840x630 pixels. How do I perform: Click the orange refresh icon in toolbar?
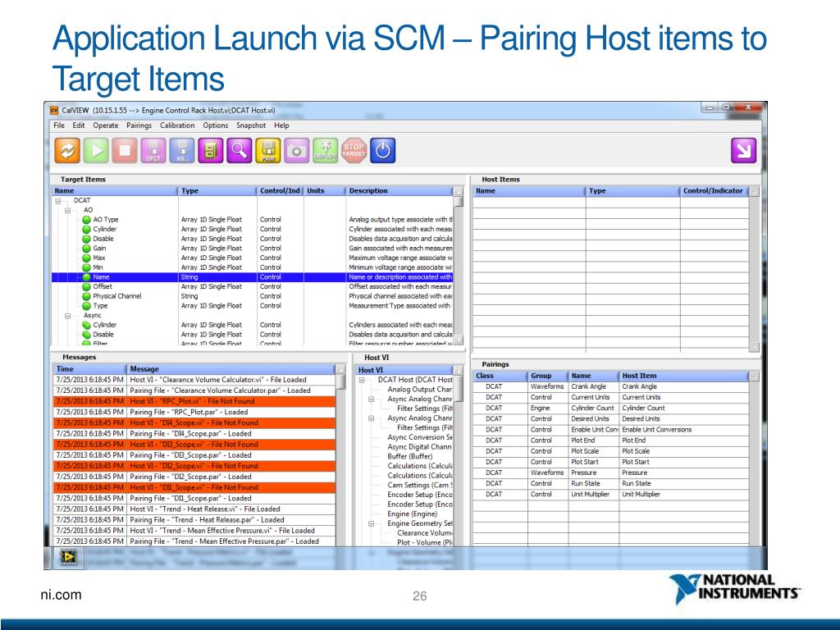[x=67, y=151]
